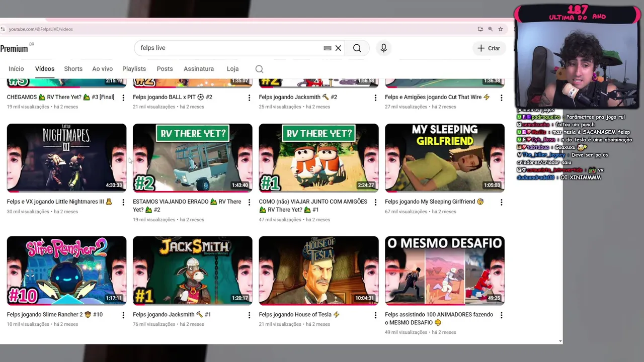The image size is (644, 362).
Task: Click the install app icon in address bar
Action: tap(480, 29)
